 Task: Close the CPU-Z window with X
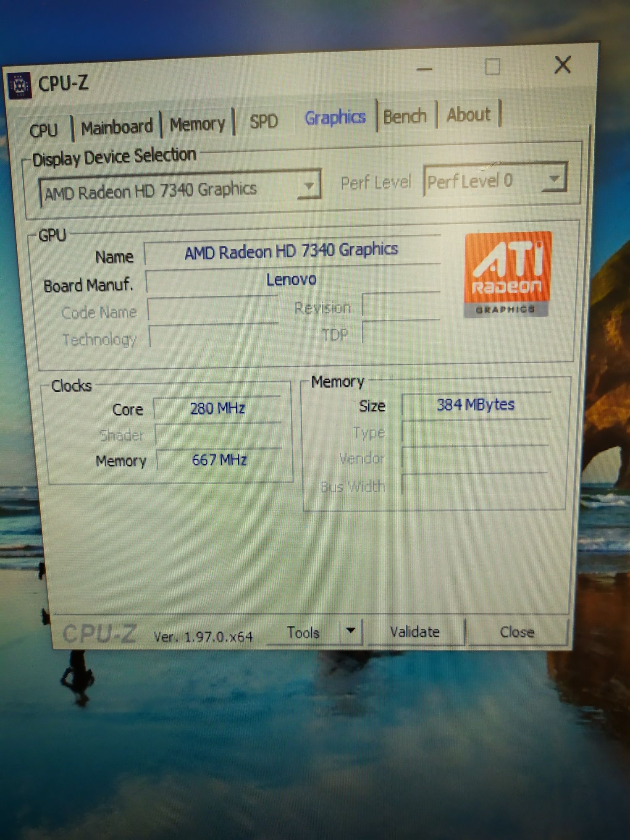click(x=563, y=65)
